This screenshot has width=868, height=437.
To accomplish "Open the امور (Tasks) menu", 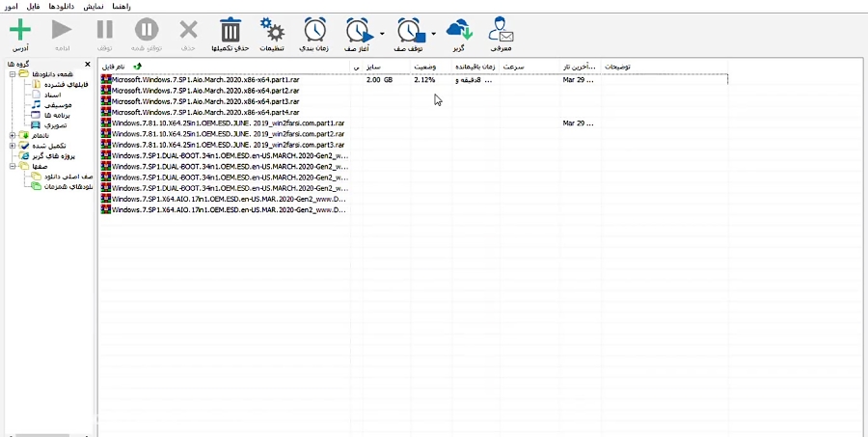I will pos(11,7).
